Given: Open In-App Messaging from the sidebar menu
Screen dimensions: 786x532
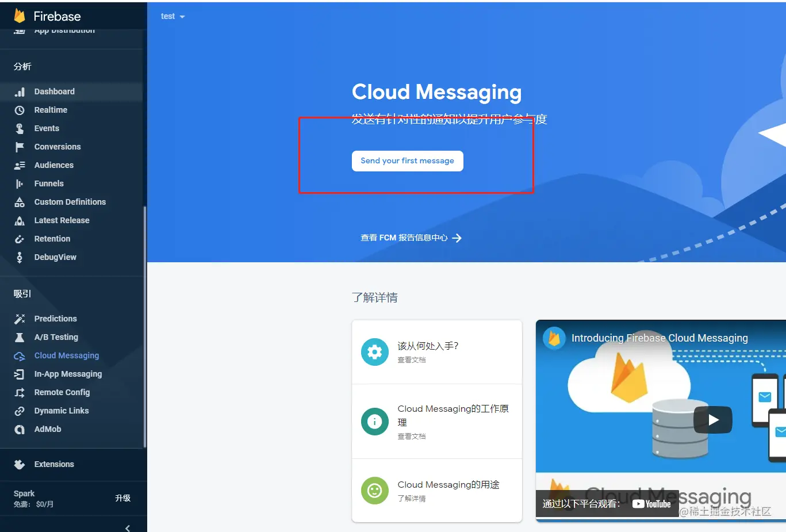Looking at the screenshot, I should [x=68, y=374].
